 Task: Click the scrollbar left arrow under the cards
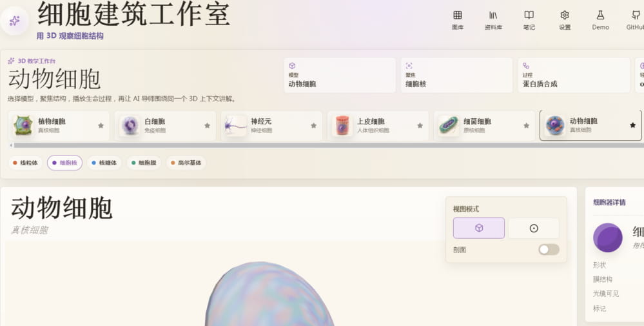click(11, 145)
